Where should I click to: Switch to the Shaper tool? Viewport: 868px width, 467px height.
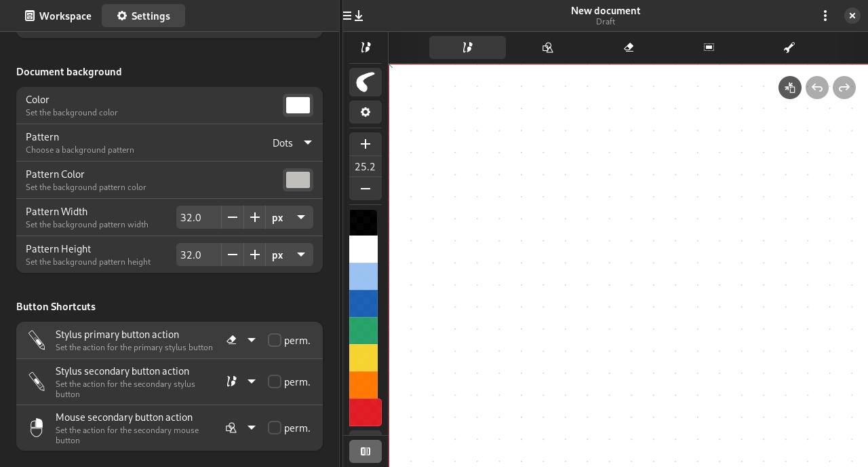coord(547,47)
